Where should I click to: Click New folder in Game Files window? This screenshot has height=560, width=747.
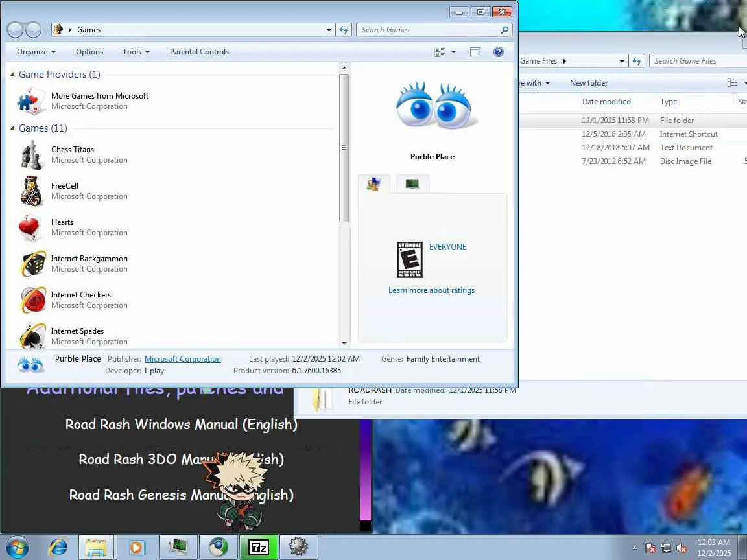(589, 83)
